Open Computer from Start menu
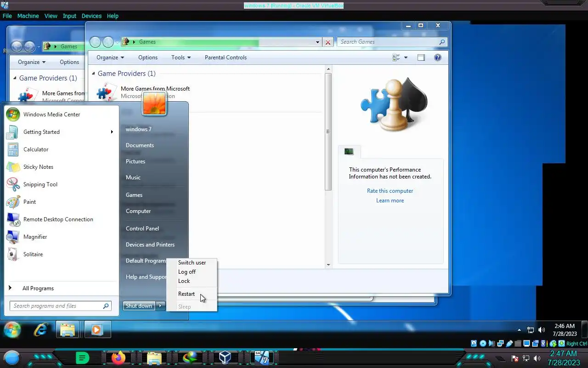This screenshot has height=368, width=588. coord(138,211)
